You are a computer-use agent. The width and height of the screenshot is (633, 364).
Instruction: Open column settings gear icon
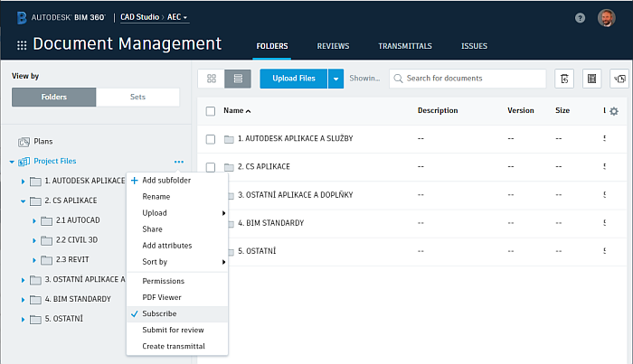point(614,111)
